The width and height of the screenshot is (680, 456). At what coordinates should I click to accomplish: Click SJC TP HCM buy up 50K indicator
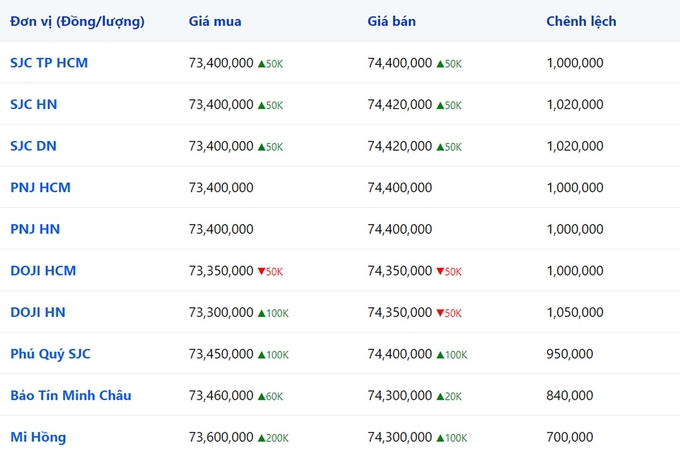point(270,64)
